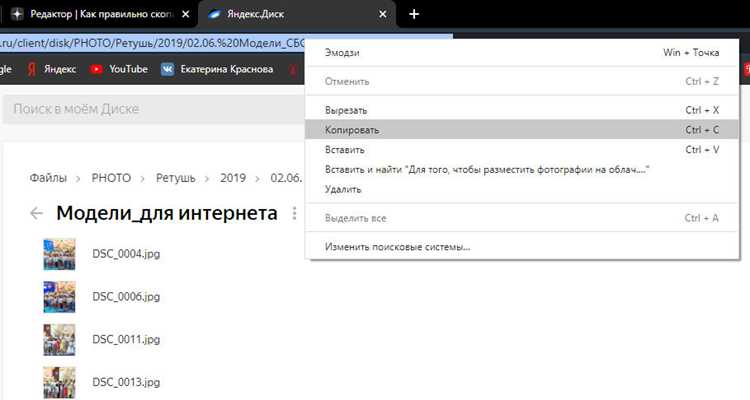Open the three-dot folder options menu
Screen dimensions: 750x400
[295, 213]
